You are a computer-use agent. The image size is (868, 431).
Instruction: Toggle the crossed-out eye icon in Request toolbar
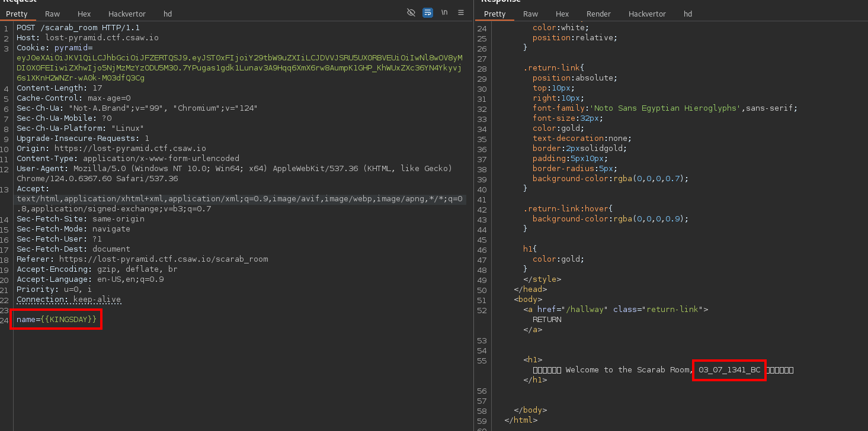[x=411, y=13]
